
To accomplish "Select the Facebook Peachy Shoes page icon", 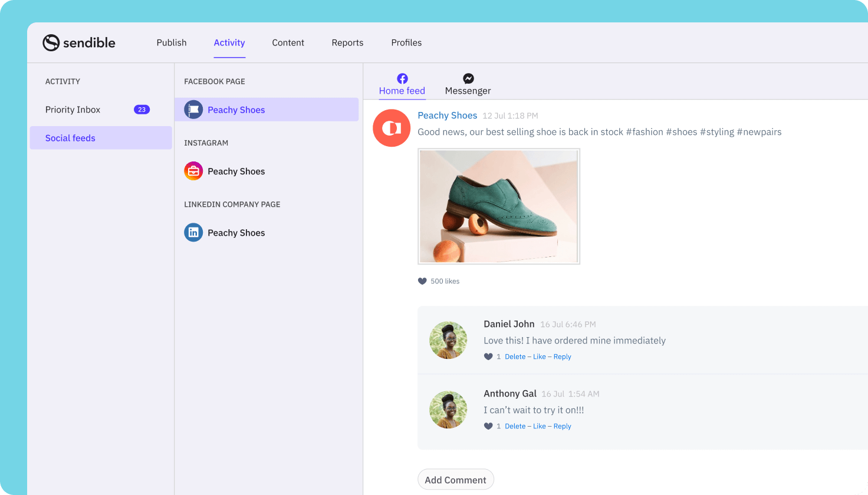I will pyautogui.click(x=193, y=109).
